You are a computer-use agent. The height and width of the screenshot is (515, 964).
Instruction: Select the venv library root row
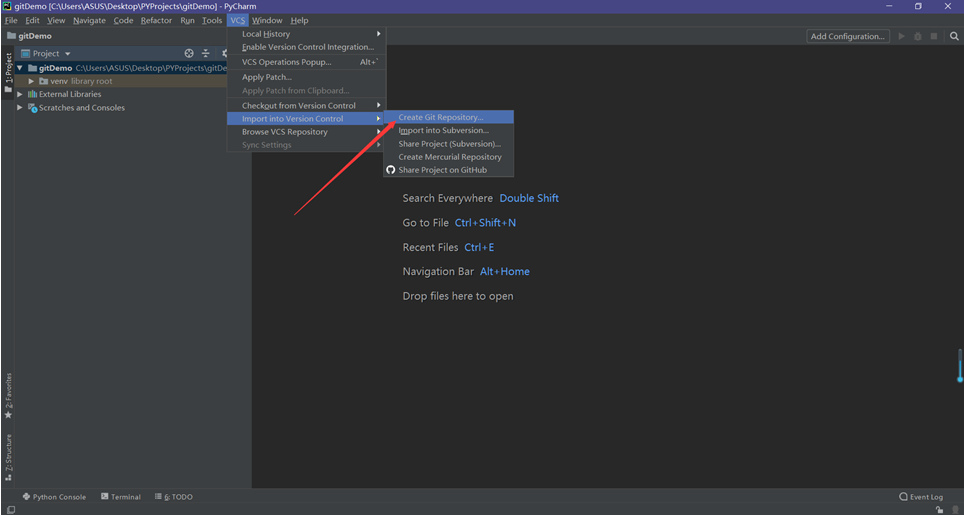[121, 81]
